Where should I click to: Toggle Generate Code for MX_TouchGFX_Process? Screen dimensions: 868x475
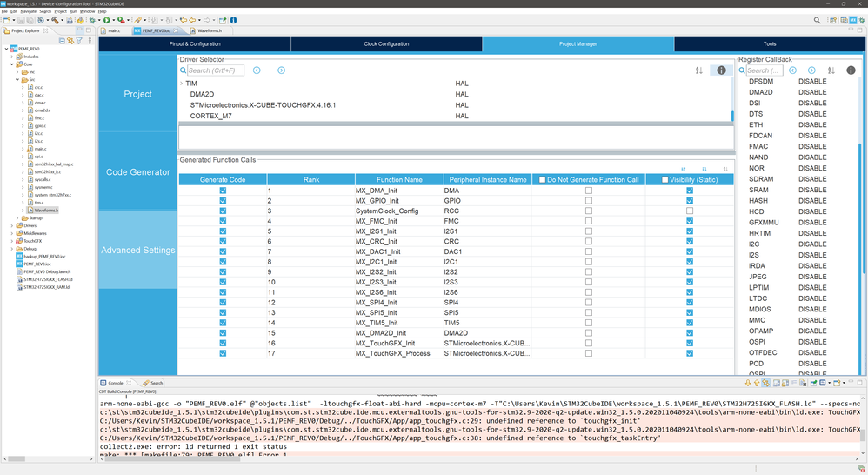point(223,353)
